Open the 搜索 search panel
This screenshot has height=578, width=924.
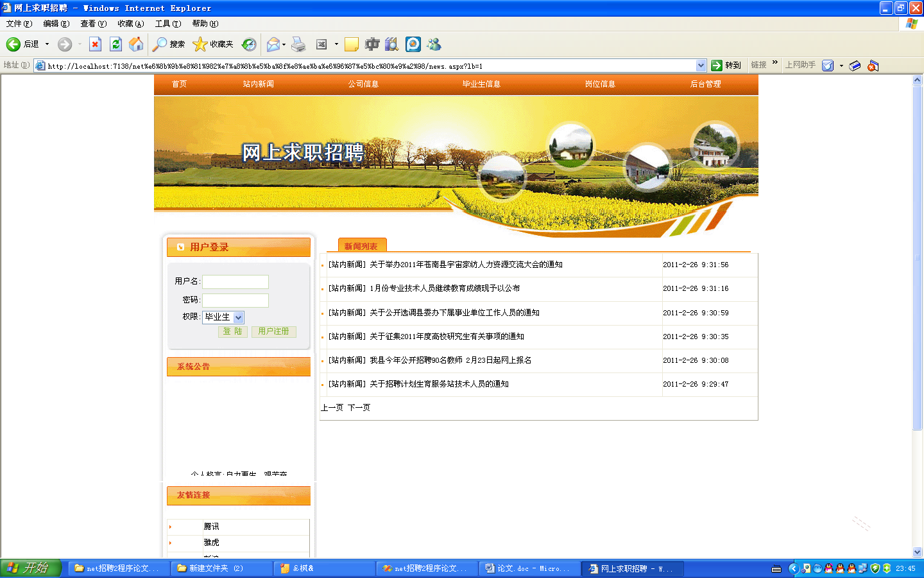[167, 44]
